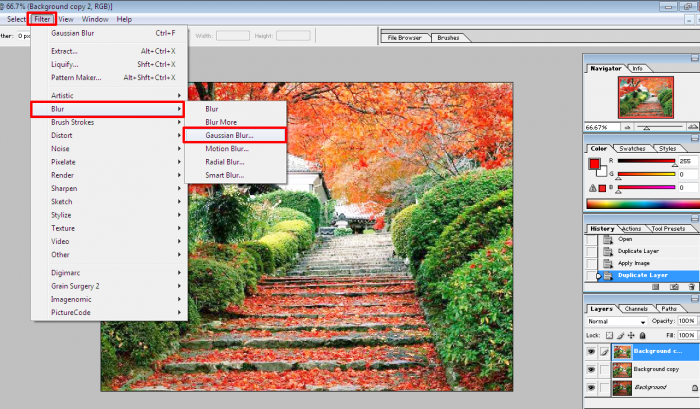Expand the Texture filter submenu
Screen dimensions: 700x409
109,228
